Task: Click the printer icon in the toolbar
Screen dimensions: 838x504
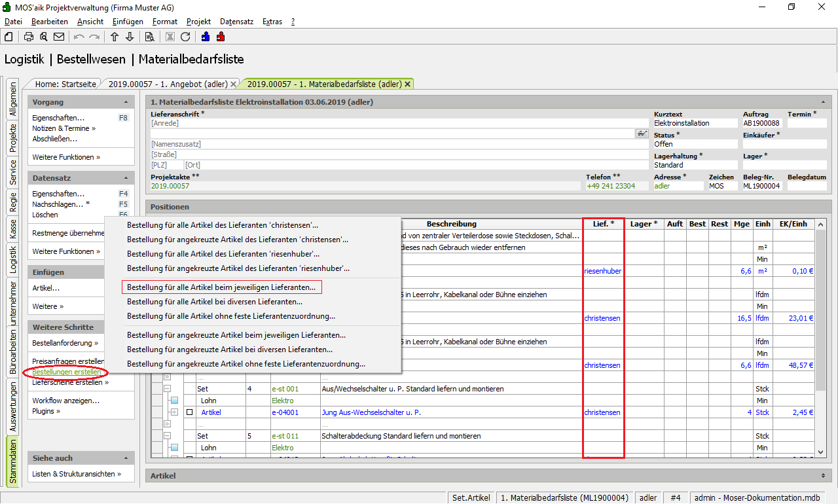Action: pos(29,37)
